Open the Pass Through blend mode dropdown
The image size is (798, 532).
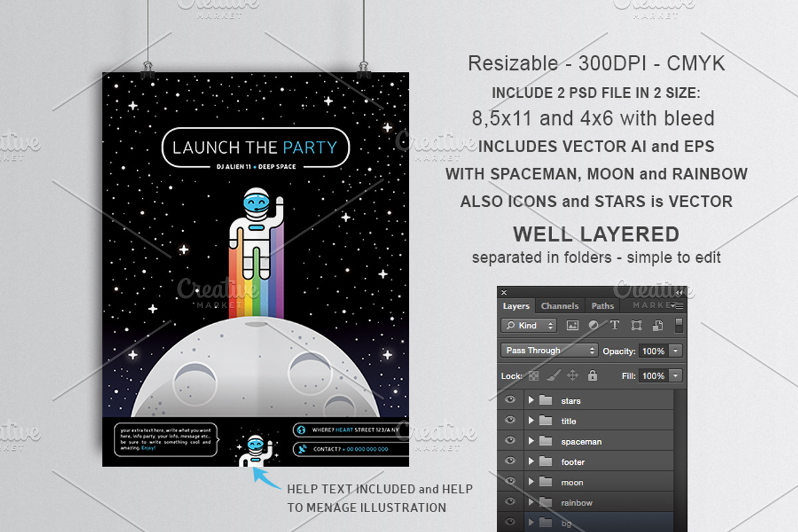[549, 350]
